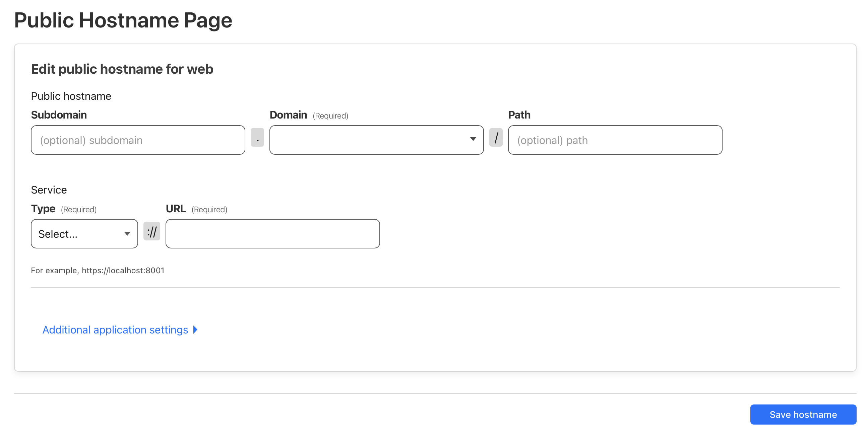868x448 pixels.
Task: Click the Subdomain field label
Action: coord(59,115)
